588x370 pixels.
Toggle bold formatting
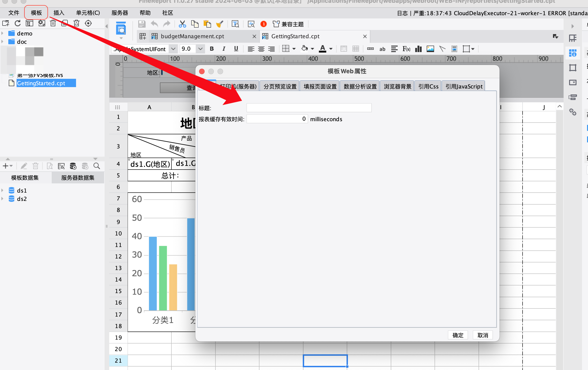pyautogui.click(x=212, y=49)
